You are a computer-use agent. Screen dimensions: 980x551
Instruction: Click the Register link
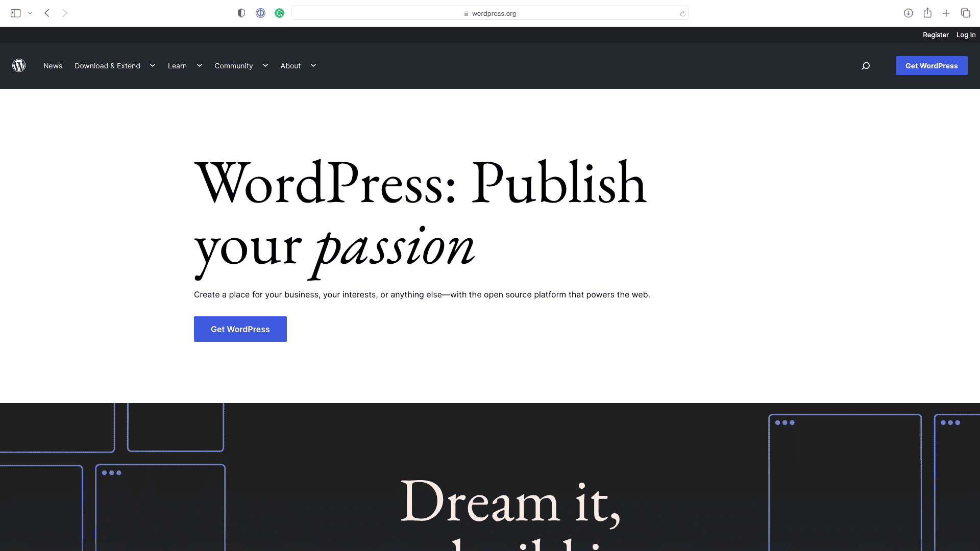pyautogui.click(x=936, y=35)
